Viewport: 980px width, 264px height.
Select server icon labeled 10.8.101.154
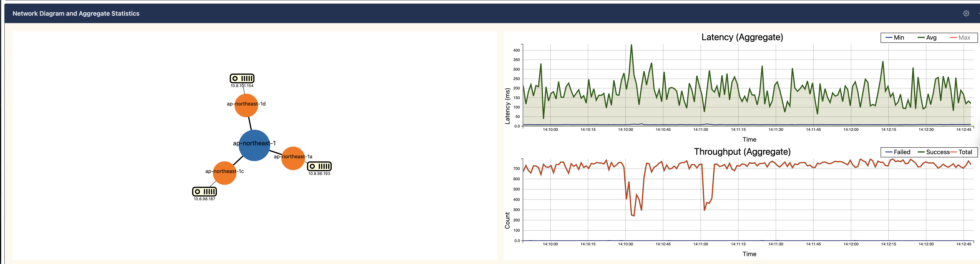[x=242, y=78]
